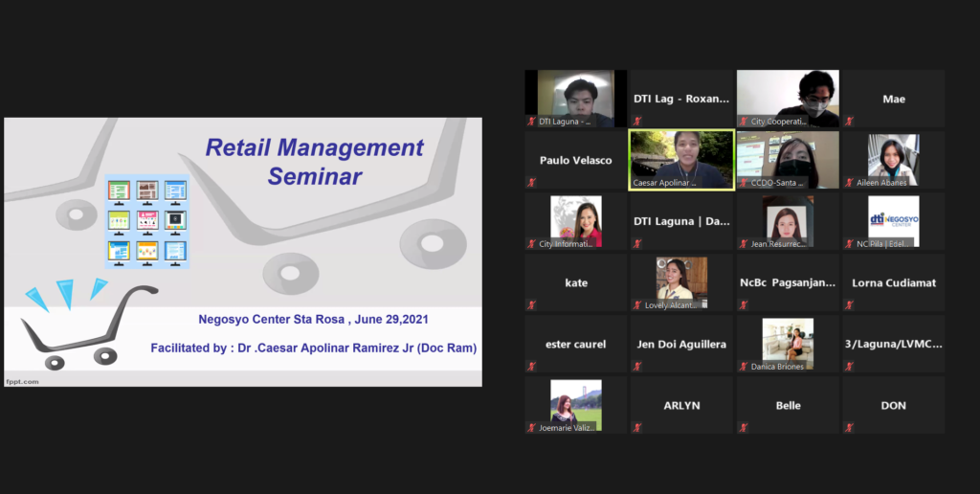
Task: Click muted mic icon on Jen Doi Aguillera's tile
Action: point(636,366)
